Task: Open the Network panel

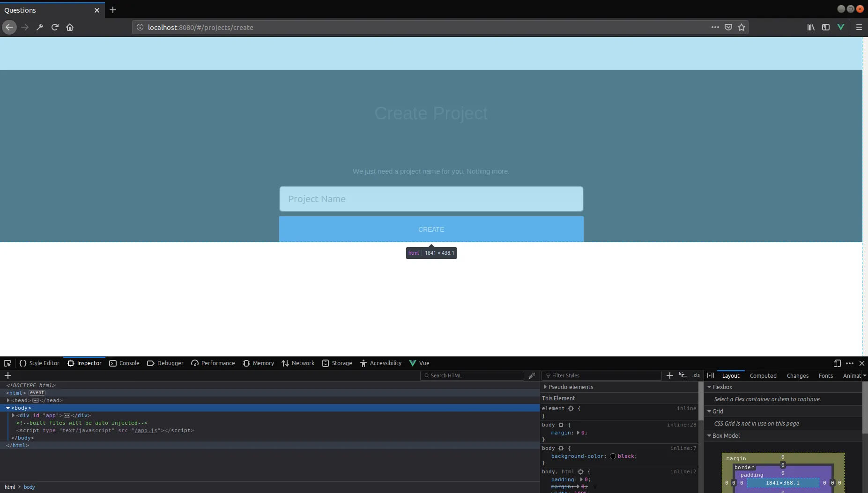Action: [x=298, y=363]
